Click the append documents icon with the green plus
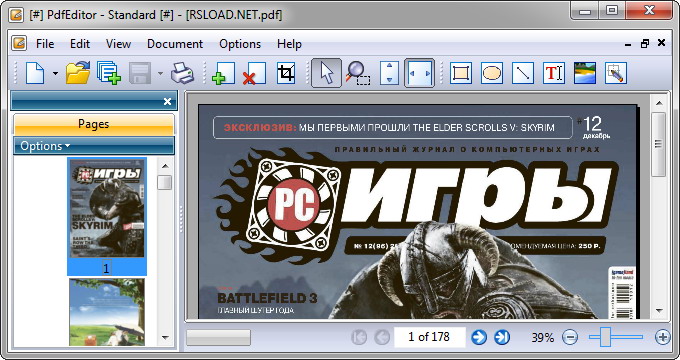 tap(108, 73)
